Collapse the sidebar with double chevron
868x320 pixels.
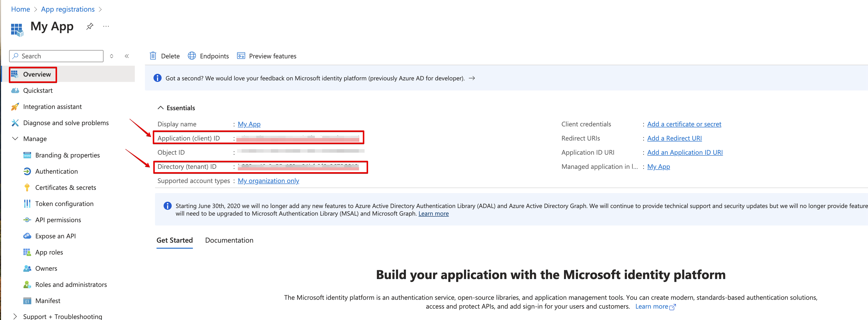[x=127, y=56]
